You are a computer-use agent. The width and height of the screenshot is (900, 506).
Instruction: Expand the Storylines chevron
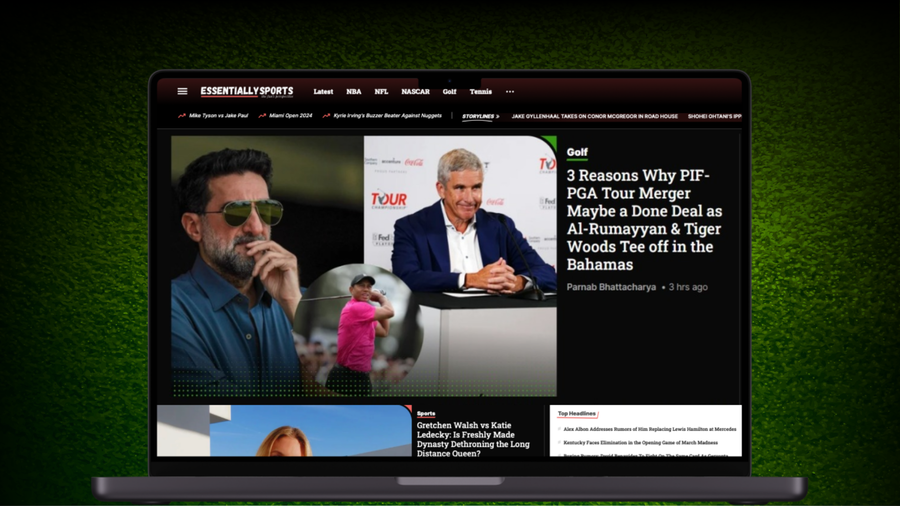pyautogui.click(x=497, y=117)
